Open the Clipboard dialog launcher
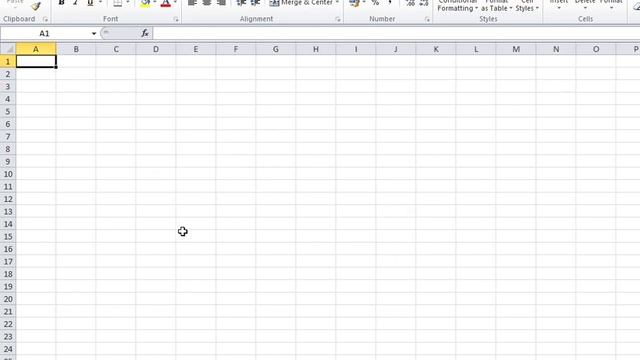Viewport: 640px width, 360px height. pos(45,19)
